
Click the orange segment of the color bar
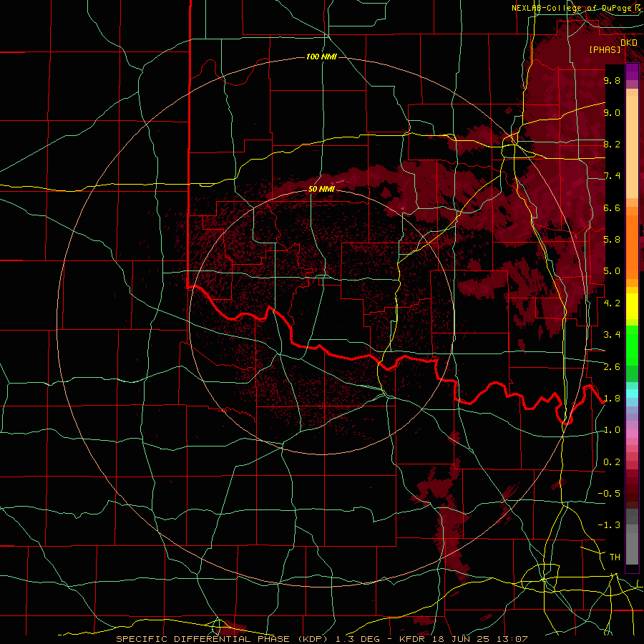[x=632, y=243]
